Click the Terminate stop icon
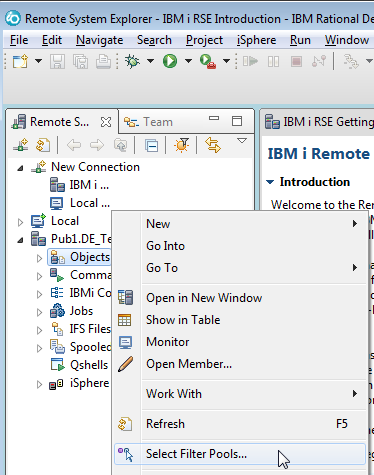This screenshot has height=475, width=374. 296,61
